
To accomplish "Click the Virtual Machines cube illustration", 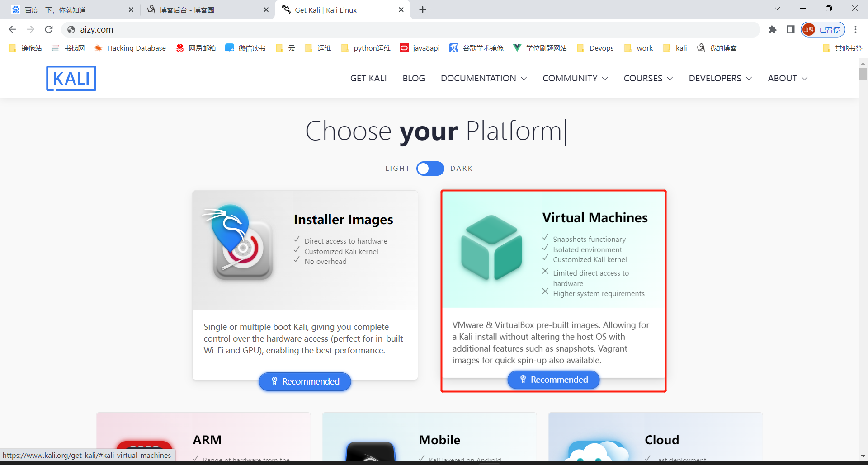I will [491, 248].
